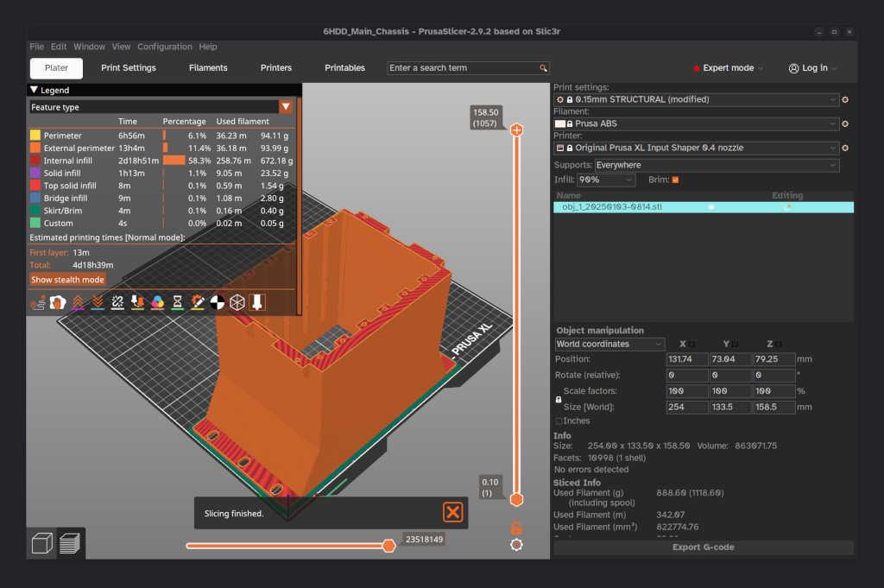Toggle Wipe moves visibility icon in legend

[58, 303]
